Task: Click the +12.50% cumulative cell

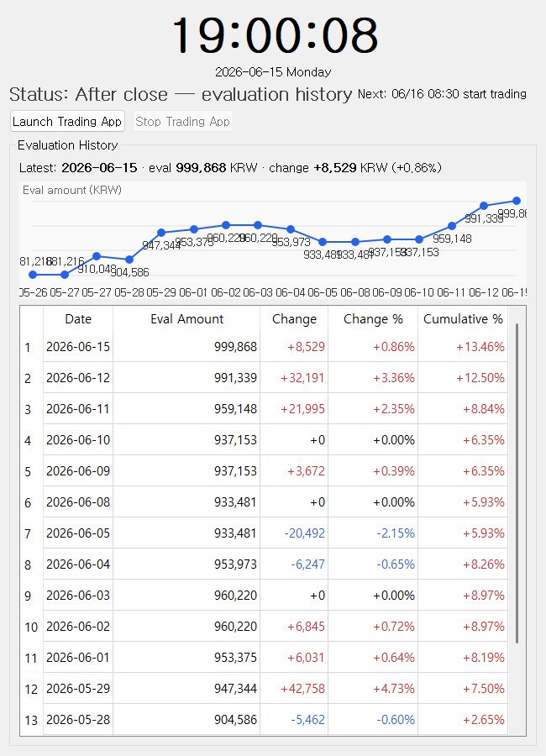Action: (x=463, y=377)
